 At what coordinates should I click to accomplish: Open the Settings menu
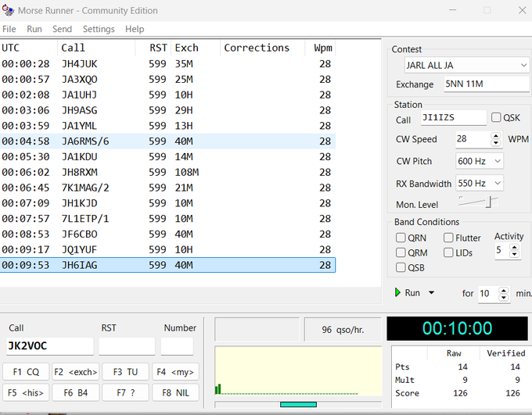tap(99, 29)
